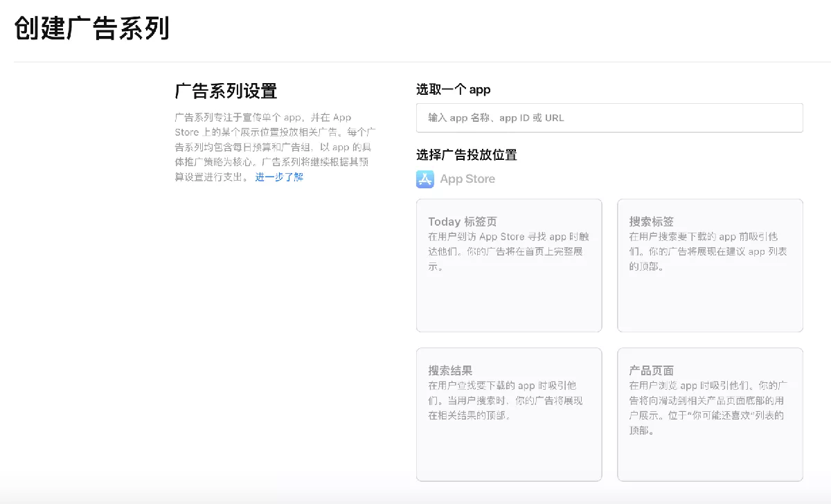Click the "Today 标签页" card title
Viewport: 831px width, 504px height.
(x=462, y=222)
